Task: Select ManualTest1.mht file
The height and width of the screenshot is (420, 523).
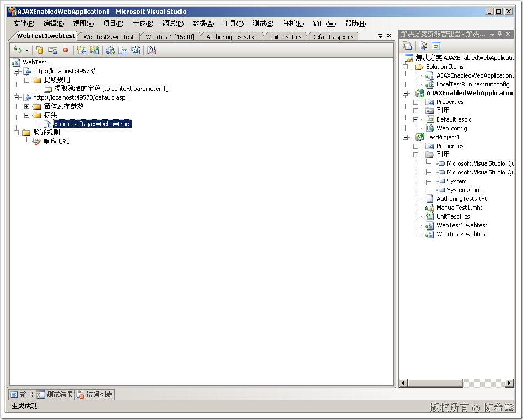Action: pyautogui.click(x=459, y=208)
